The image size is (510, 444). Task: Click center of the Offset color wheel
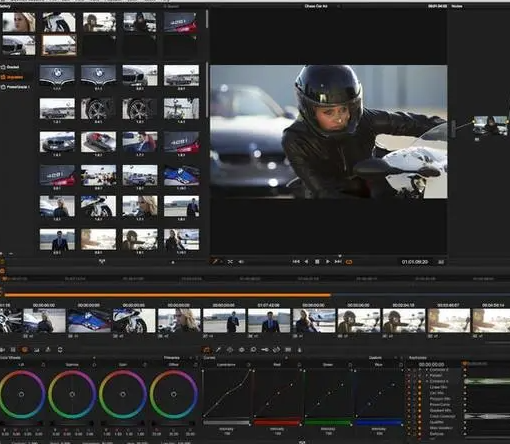tap(173, 394)
